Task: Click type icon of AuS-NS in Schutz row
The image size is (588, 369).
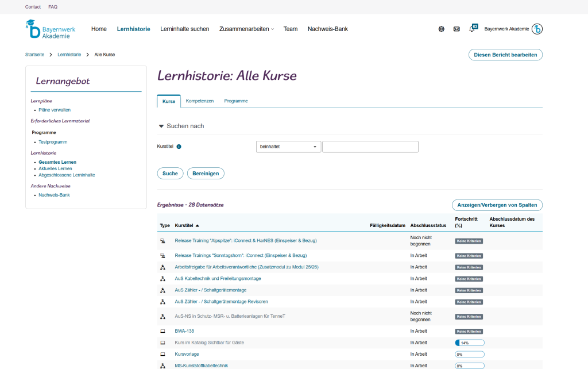Action: [x=163, y=317]
